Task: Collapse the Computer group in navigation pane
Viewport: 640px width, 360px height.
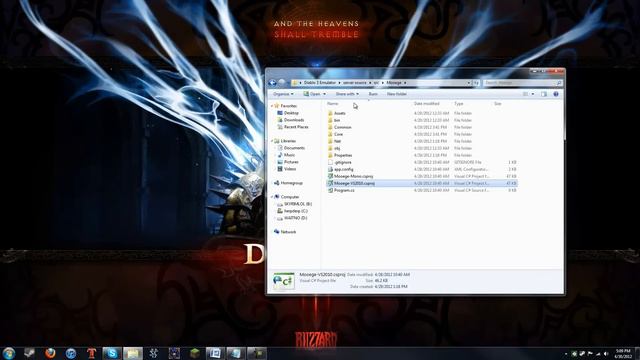Action: (272, 197)
